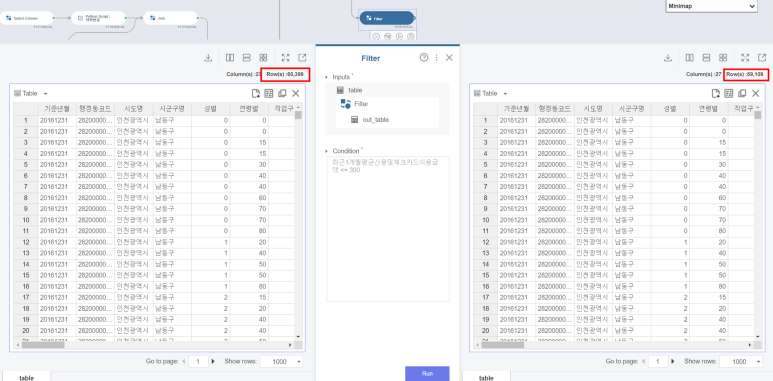
Task: Click add-chart icon in right Table header
Action: click(x=715, y=93)
